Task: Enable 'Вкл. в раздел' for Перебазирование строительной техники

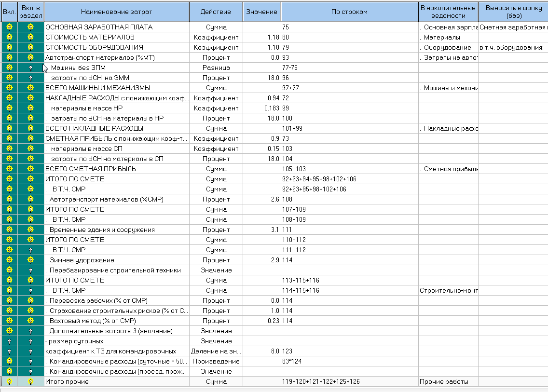Action: [31, 270]
